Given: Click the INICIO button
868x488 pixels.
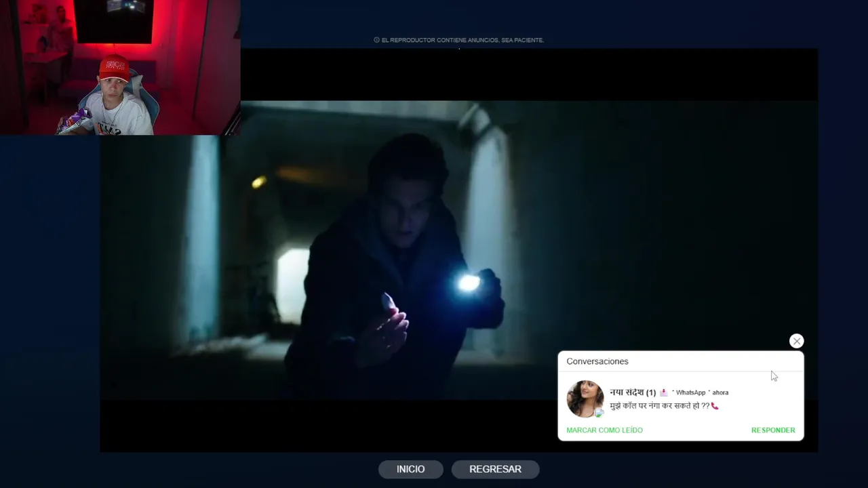Looking at the screenshot, I should pyautogui.click(x=410, y=469).
